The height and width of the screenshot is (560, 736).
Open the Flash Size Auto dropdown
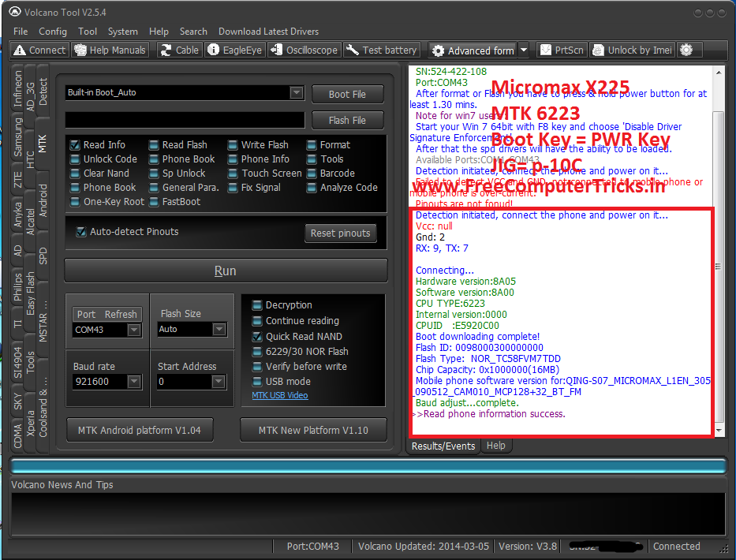[x=219, y=329]
